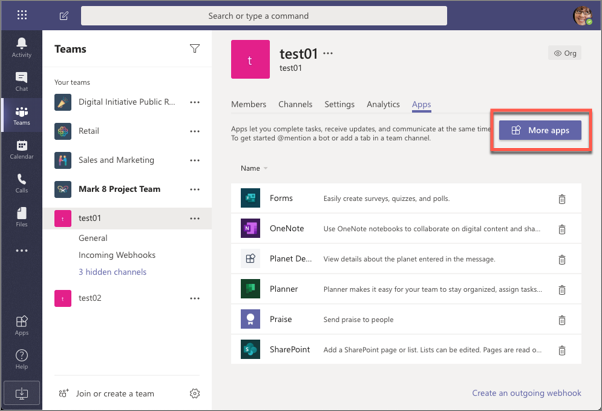Click the Praise description 'Send praise to people'
This screenshot has height=411, width=602.
pos(358,319)
